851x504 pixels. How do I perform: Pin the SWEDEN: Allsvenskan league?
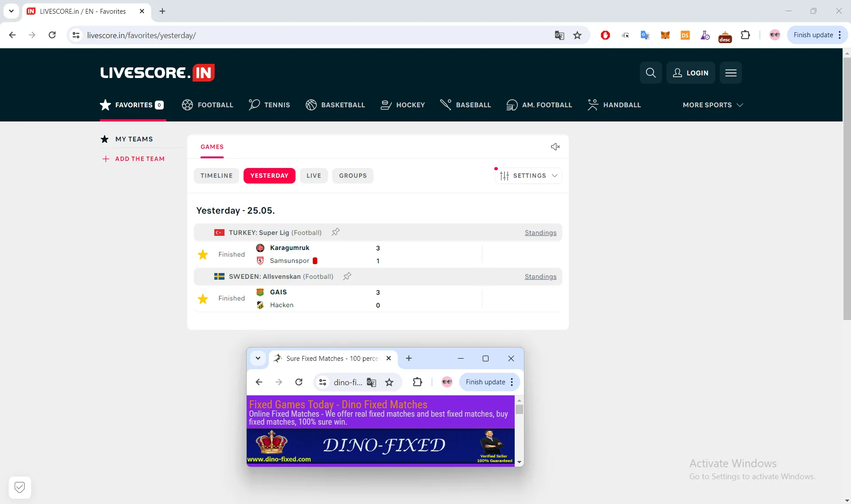coord(347,276)
